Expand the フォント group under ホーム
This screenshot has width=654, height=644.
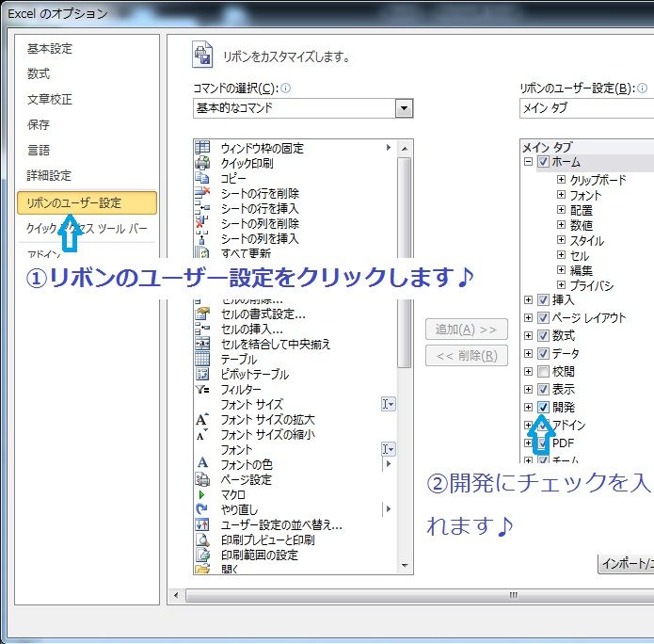(x=561, y=195)
